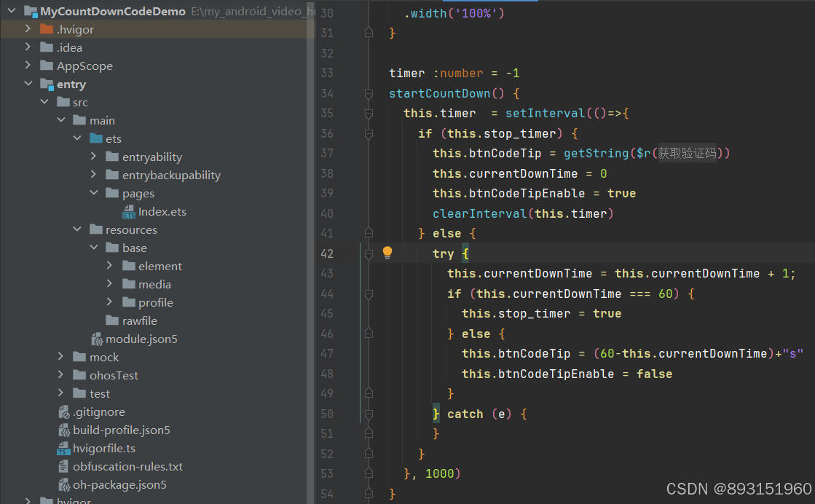Expand the profile folder chevron
The height and width of the screenshot is (504, 815).
coord(110,302)
